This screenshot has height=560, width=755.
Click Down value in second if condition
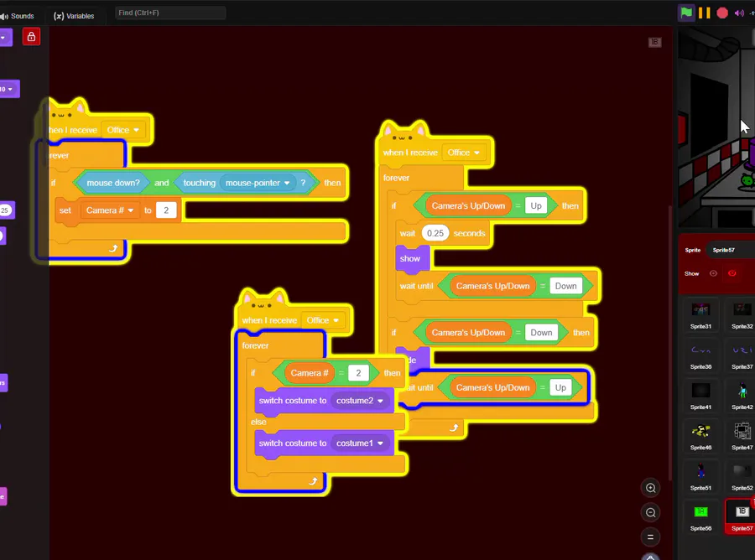[541, 333]
